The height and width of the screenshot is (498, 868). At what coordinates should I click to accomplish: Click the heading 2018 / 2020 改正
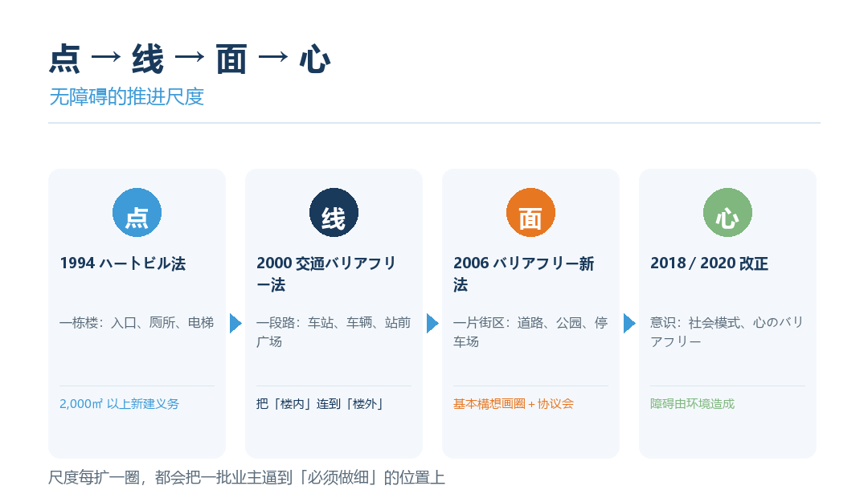[709, 263]
